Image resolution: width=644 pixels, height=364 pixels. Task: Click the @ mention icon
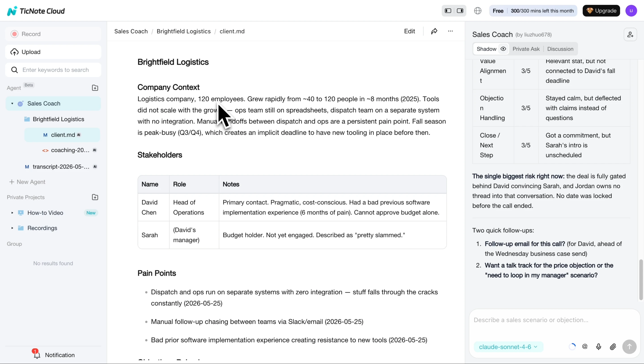tap(585, 347)
